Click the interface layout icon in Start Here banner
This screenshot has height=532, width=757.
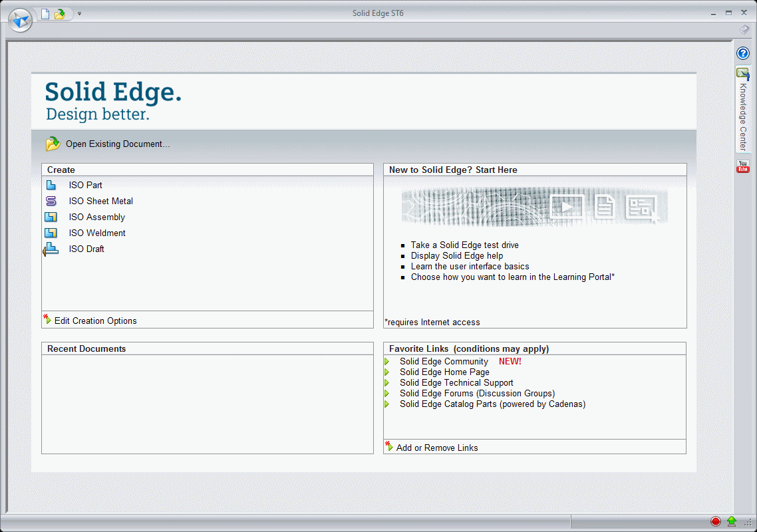641,207
